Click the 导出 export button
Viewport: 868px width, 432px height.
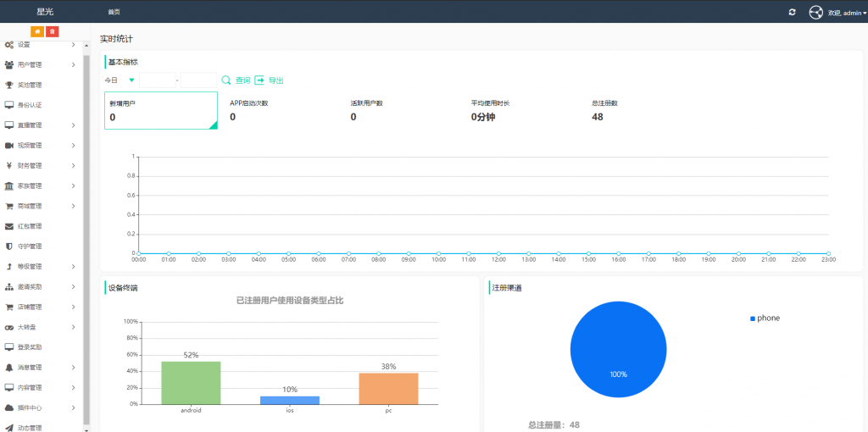point(270,80)
